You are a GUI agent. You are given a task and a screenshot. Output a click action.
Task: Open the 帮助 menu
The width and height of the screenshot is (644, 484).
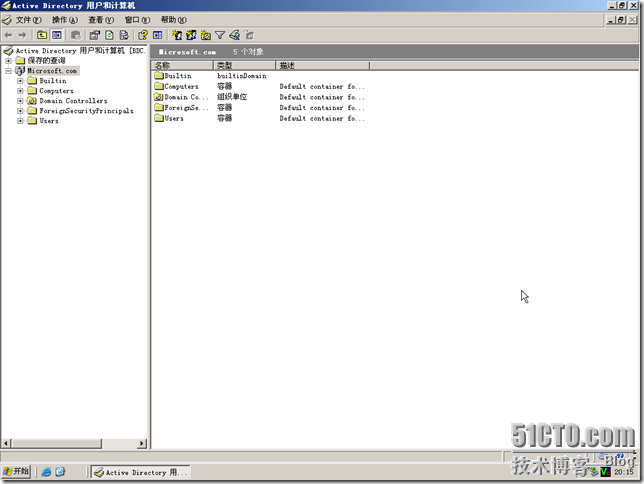[x=174, y=20]
